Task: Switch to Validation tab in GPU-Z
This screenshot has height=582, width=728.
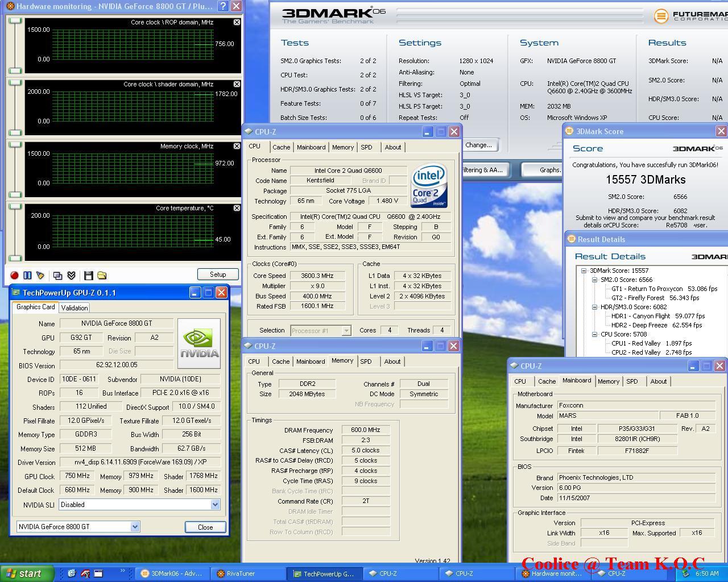Action: [x=75, y=307]
